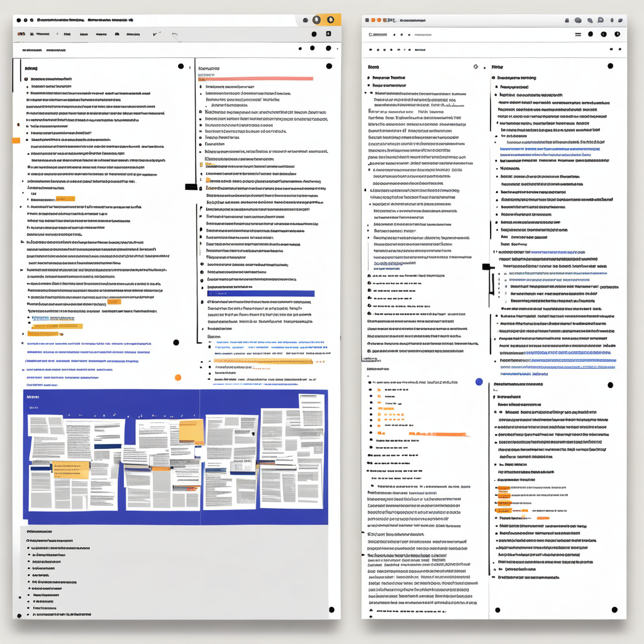
Task: Select the first menu item in the left window toolbar
Action: tap(23, 34)
